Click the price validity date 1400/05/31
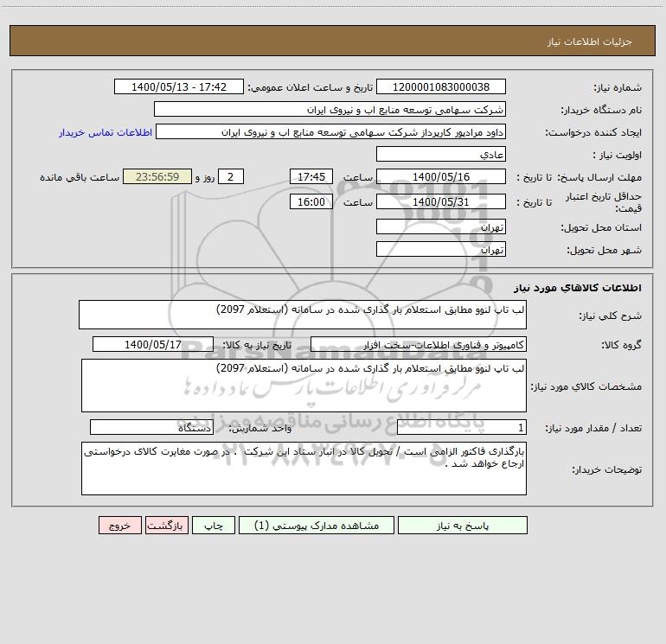This screenshot has height=644, width=666. coord(441,201)
